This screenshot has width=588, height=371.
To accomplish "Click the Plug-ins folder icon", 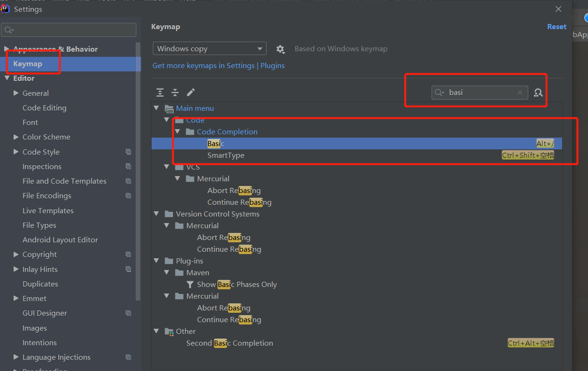I will [x=169, y=261].
